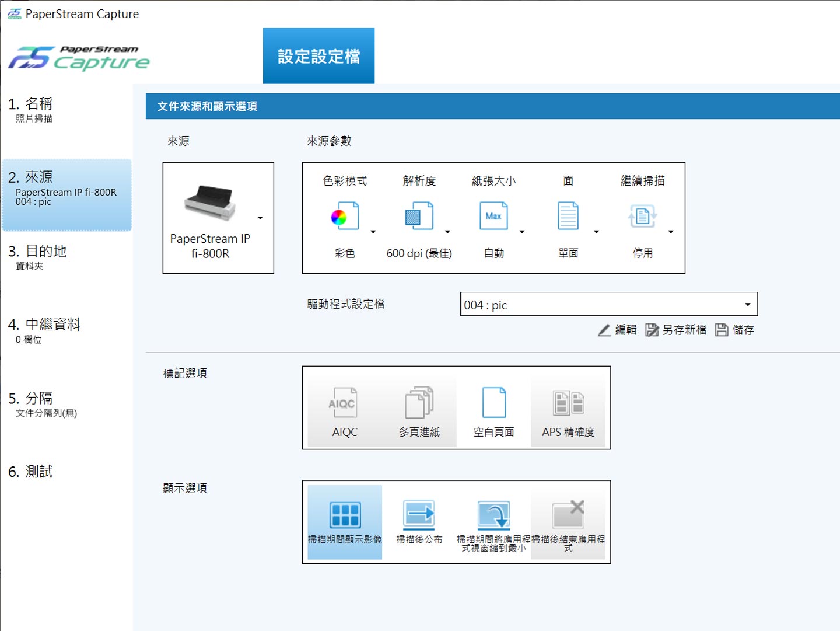
Task: Open the scanner source dropdown arrow
Action: click(x=260, y=218)
